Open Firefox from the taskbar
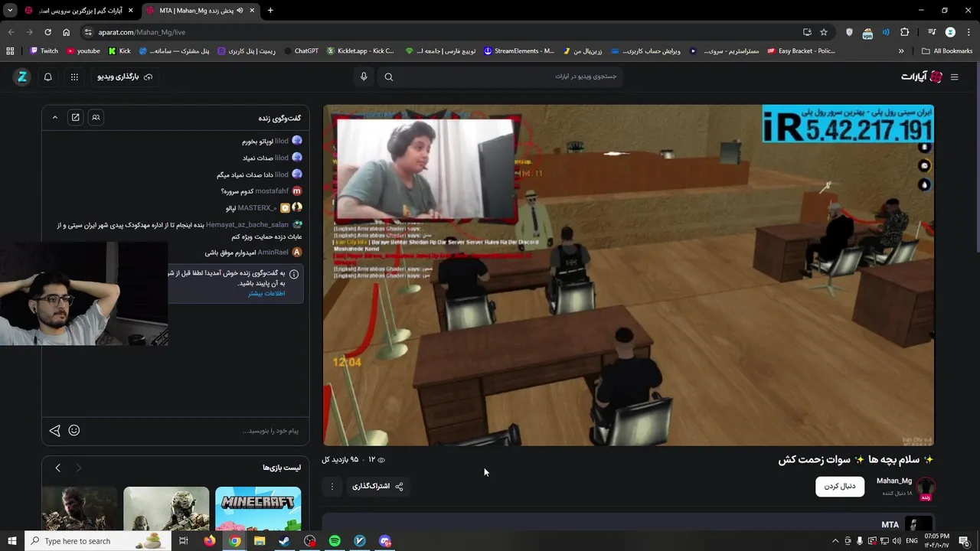Screen dimensions: 980x551 pos(210,541)
